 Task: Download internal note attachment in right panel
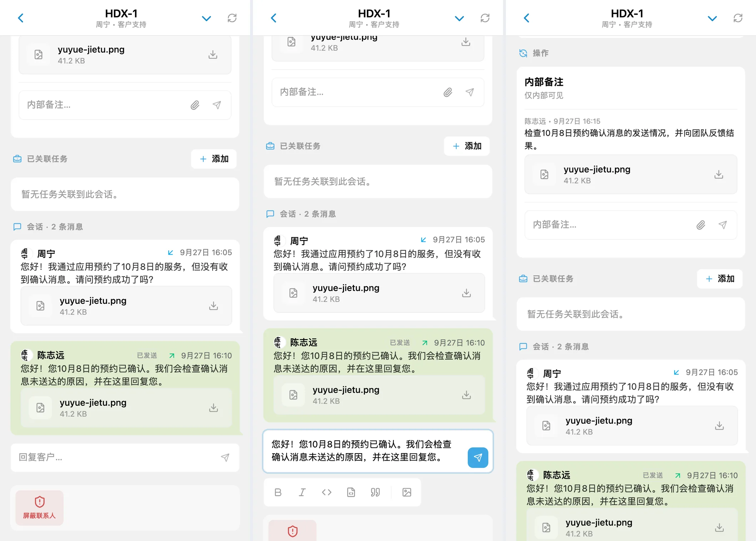(x=719, y=175)
